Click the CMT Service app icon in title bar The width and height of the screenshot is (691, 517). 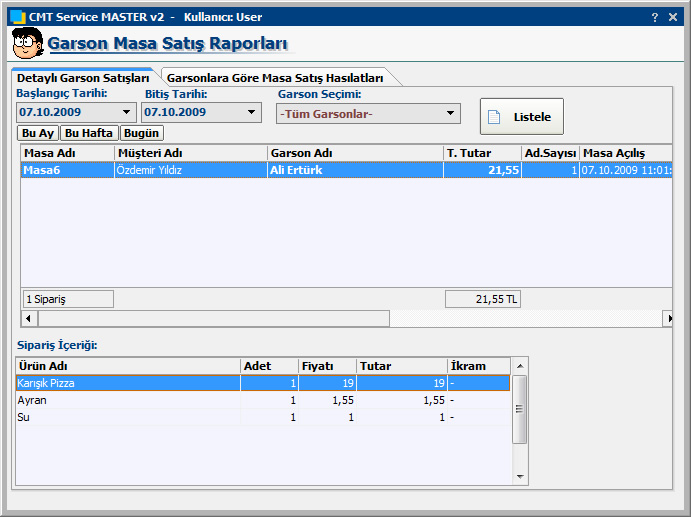(x=17, y=17)
